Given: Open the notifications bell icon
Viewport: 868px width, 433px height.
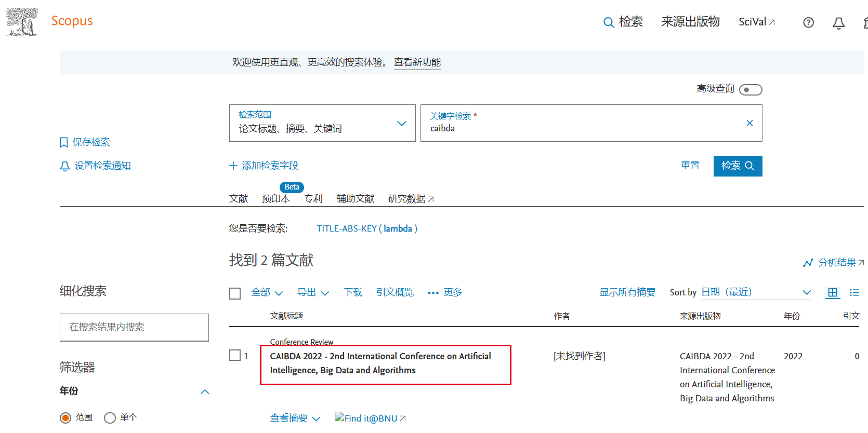Looking at the screenshot, I should [x=838, y=23].
